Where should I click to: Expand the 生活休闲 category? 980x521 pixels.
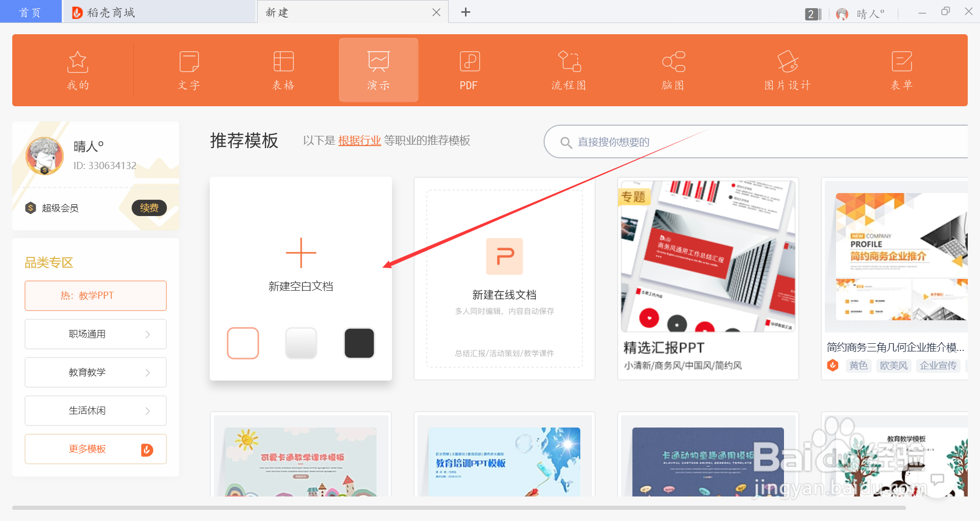pos(95,410)
